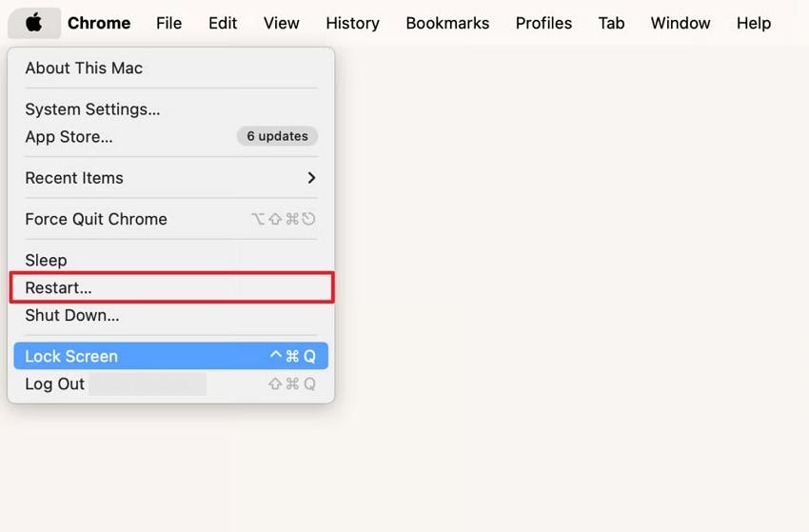Select Force Quit Chrome
The image size is (809, 532).
170,219
